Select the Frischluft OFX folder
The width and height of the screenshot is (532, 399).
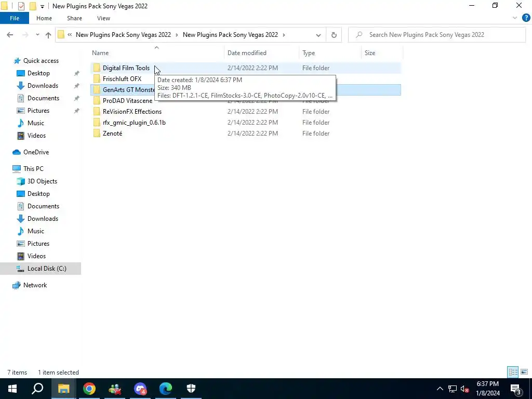(x=122, y=79)
